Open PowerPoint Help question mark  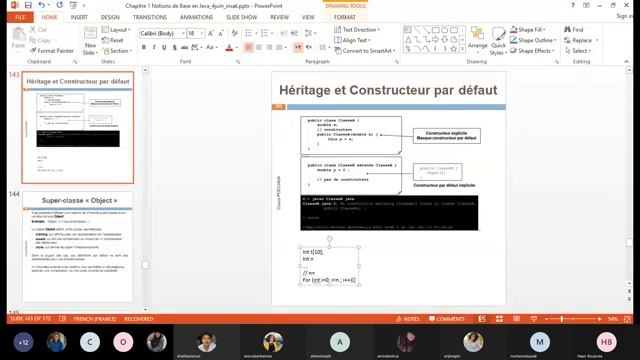point(573,5)
